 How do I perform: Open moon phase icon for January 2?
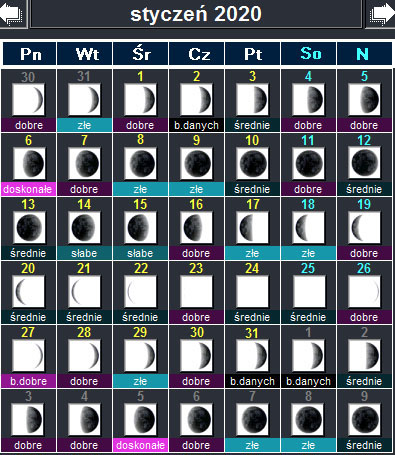click(196, 99)
